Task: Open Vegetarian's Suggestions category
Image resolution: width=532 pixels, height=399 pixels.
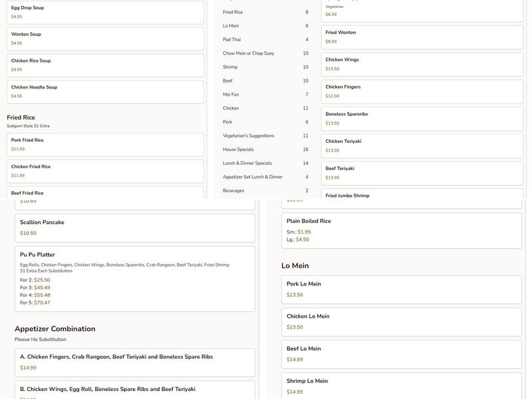Action: click(265, 136)
